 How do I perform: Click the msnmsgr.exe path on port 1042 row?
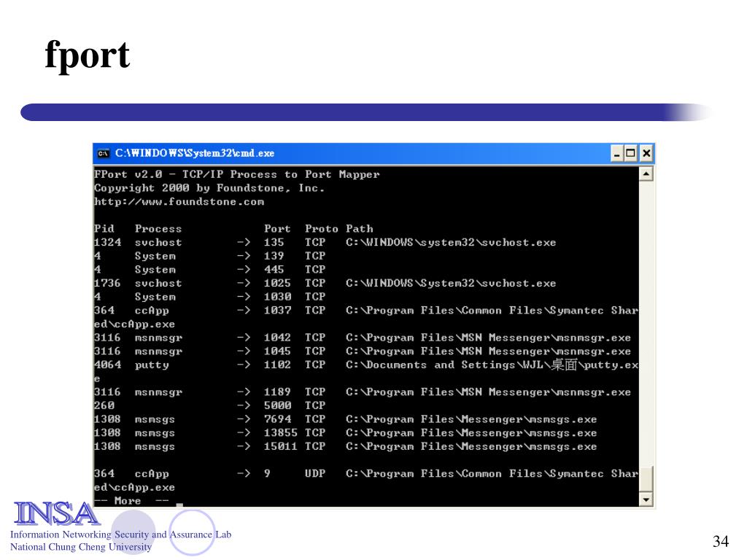coord(488,338)
